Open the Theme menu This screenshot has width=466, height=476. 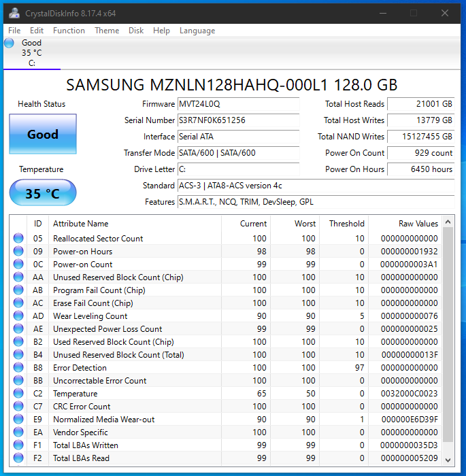click(x=107, y=31)
